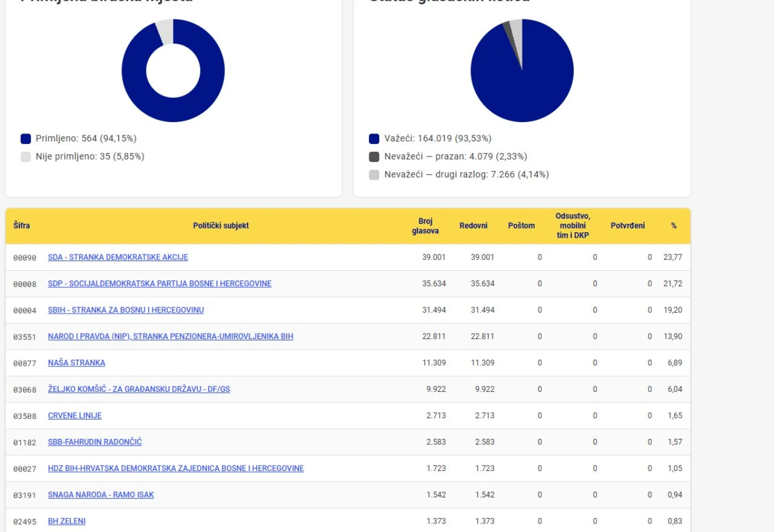Image resolution: width=774 pixels, height=532 pixels.
Task: Click the blue Primljeno legend swatch
Action: (x=25, y=138)
